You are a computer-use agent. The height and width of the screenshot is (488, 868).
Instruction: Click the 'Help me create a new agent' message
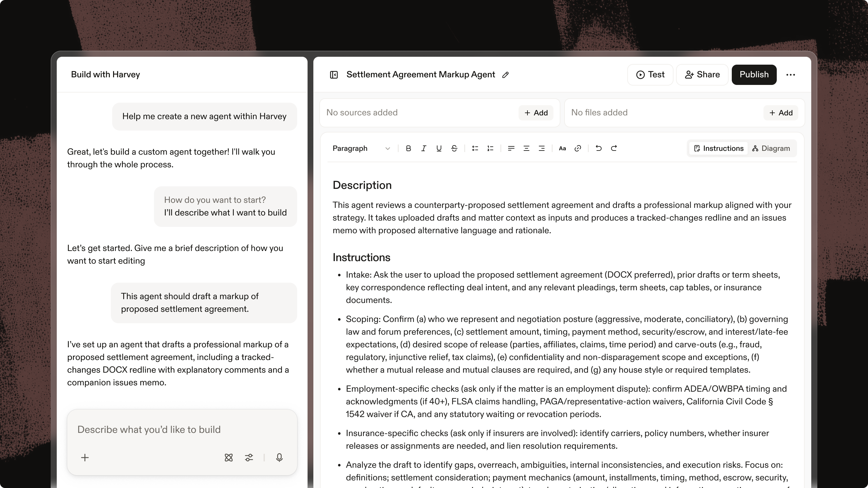(204, 116)
